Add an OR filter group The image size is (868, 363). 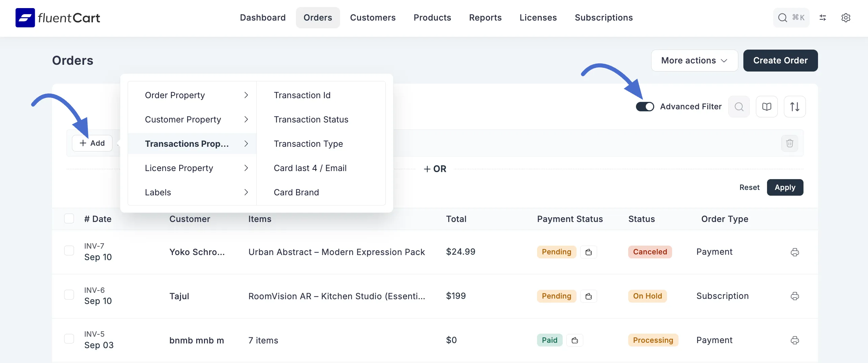coord(435,169)
